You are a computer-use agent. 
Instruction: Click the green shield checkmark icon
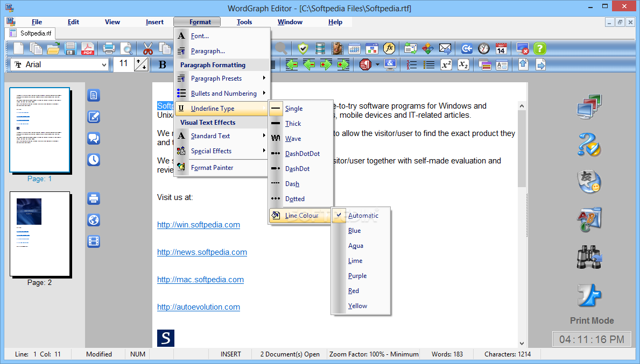click(303, 49)
